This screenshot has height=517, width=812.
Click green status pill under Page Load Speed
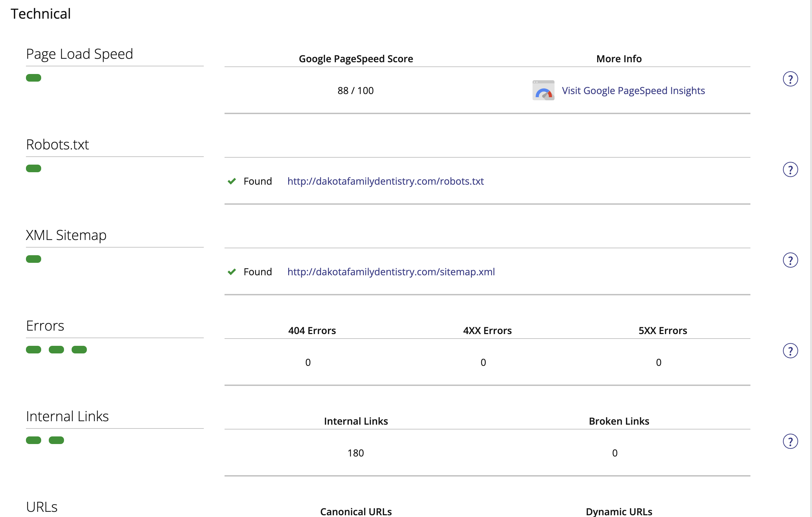coord(34,78)
